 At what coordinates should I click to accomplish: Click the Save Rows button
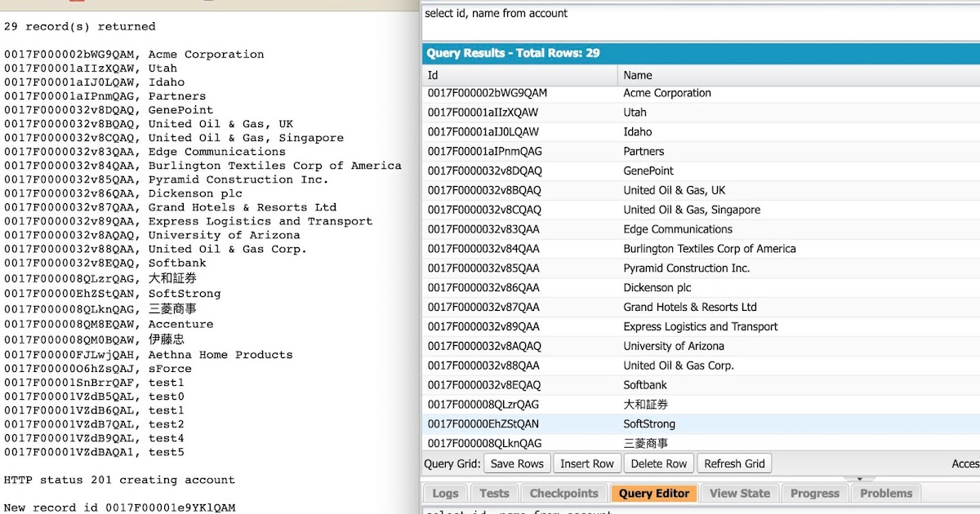517,463
